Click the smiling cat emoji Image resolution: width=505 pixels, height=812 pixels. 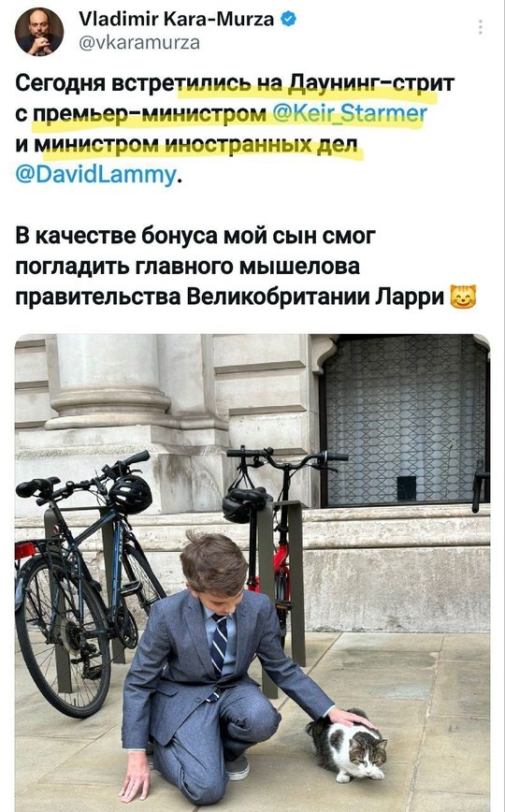(463, 297)
